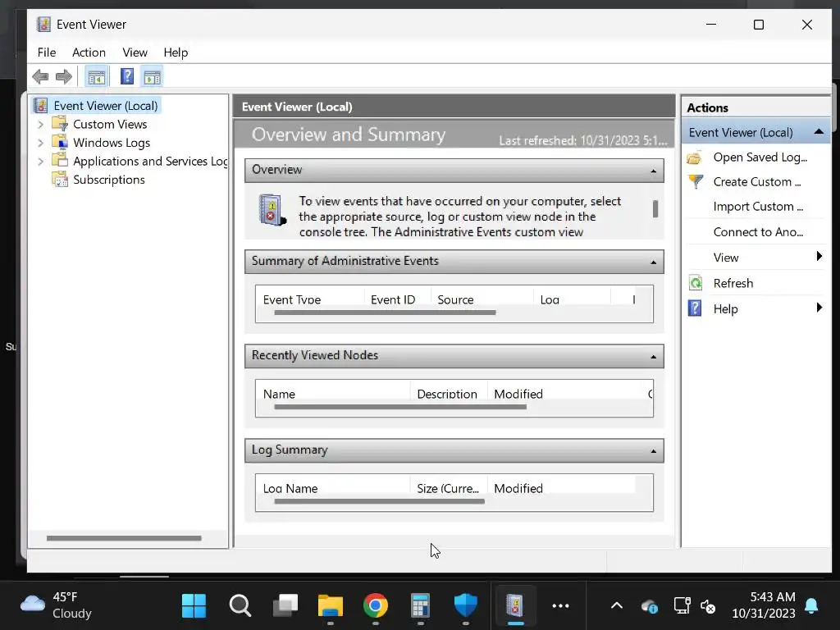Collapse the Overview section
The image size is (840, 630).
coord(654,171)
